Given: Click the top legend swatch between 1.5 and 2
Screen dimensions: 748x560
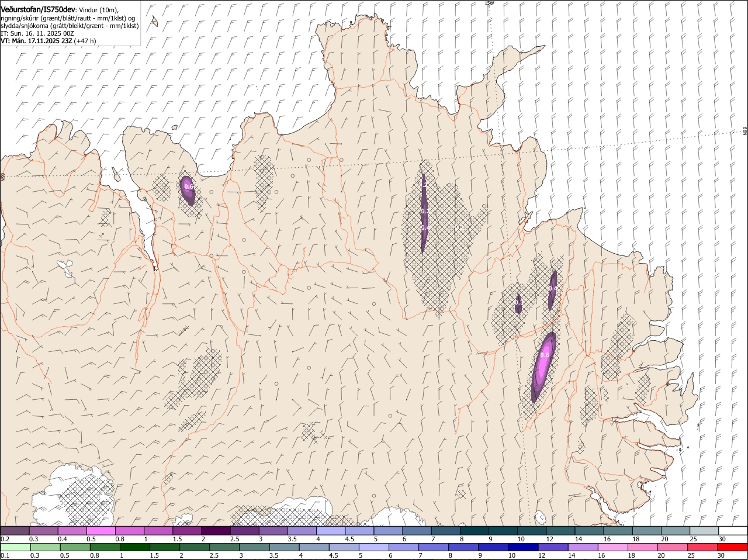Looking at the screenshot, I should (187, 531).
